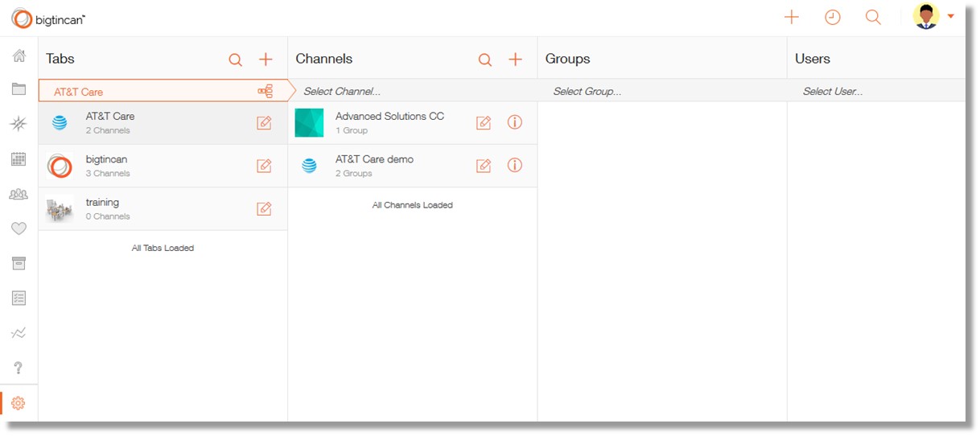Click the Groups column heading
This screenshot has height=436, width=980.
pyautogui.click(x=568, y=59)
